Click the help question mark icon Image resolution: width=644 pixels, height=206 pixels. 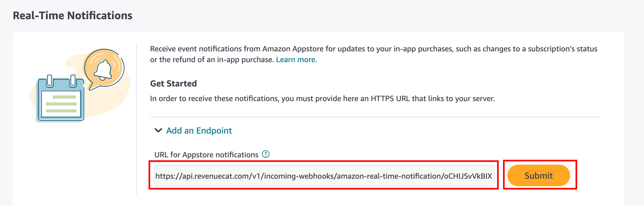tap(266, 154)
